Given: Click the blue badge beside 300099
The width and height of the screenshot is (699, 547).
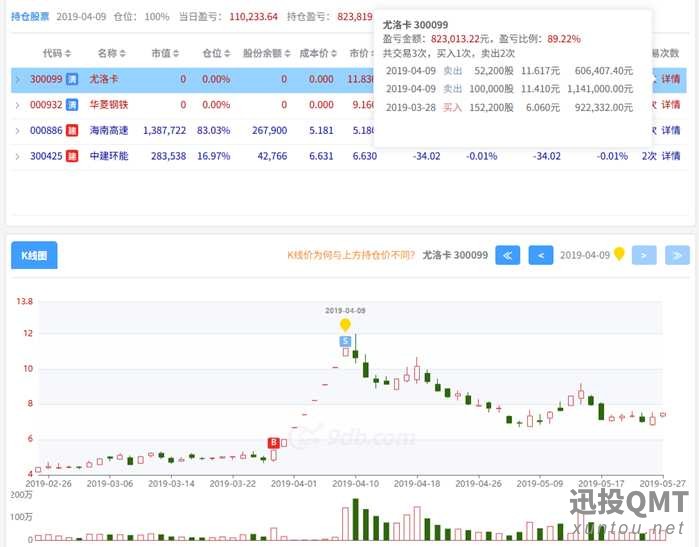Looking at the screenshot, I should click(72, 79).
